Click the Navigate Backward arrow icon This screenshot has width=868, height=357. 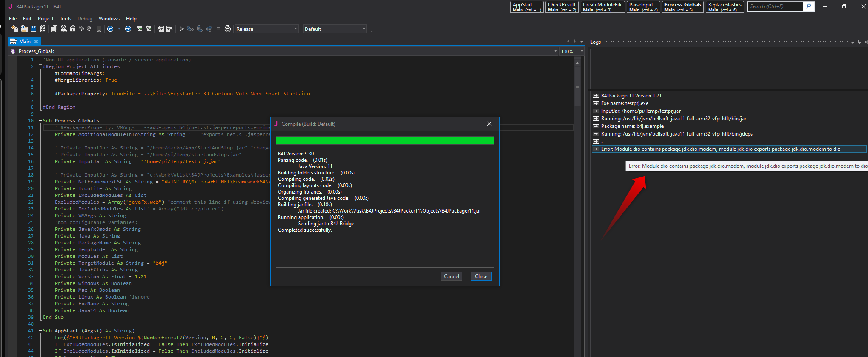110,29
